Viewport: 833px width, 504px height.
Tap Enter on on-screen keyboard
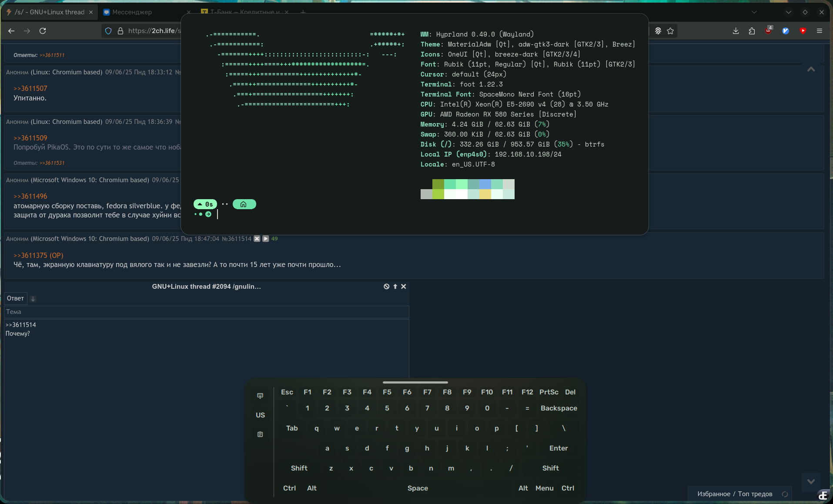558,448
